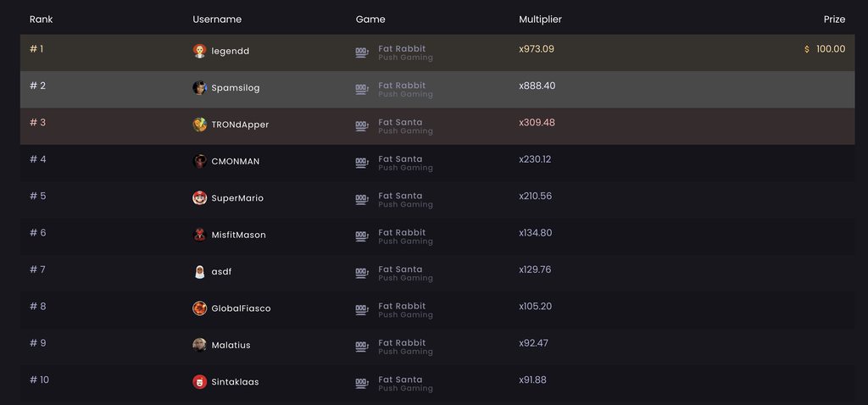Open Fat Santa game in TRONdApper's row
This screenshot has width=868, height=405.
[x=399, y=122]
